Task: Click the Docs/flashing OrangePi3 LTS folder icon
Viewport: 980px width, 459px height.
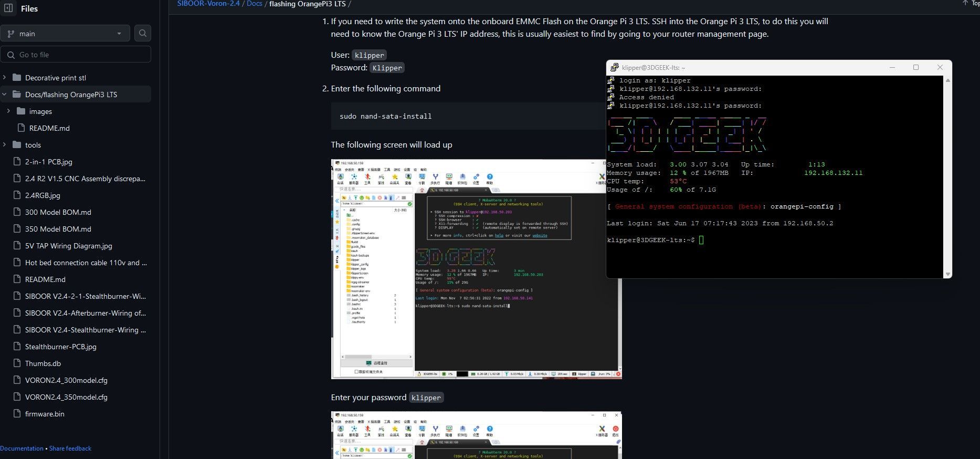Action: coord(17,95)
